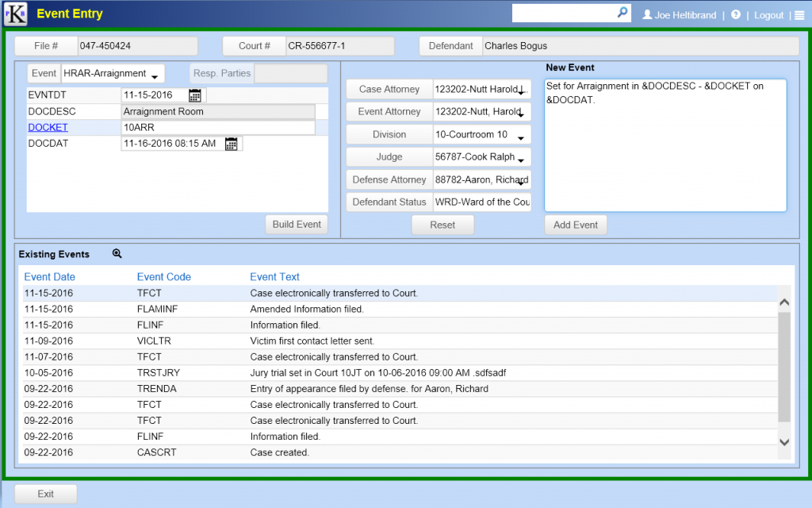
Task: Click the user profile icon next to Joe Heltibrand
Action: tap(647, 14)
